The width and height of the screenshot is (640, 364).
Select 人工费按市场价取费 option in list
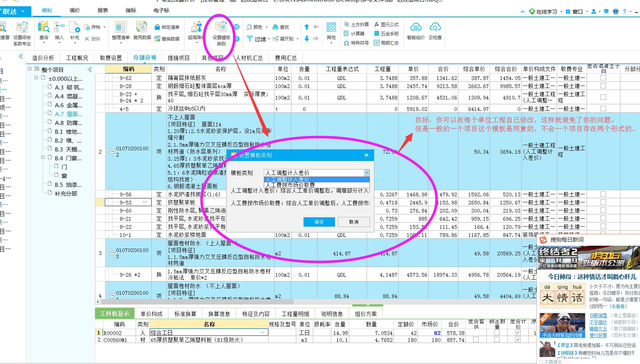tap(317, 185)
